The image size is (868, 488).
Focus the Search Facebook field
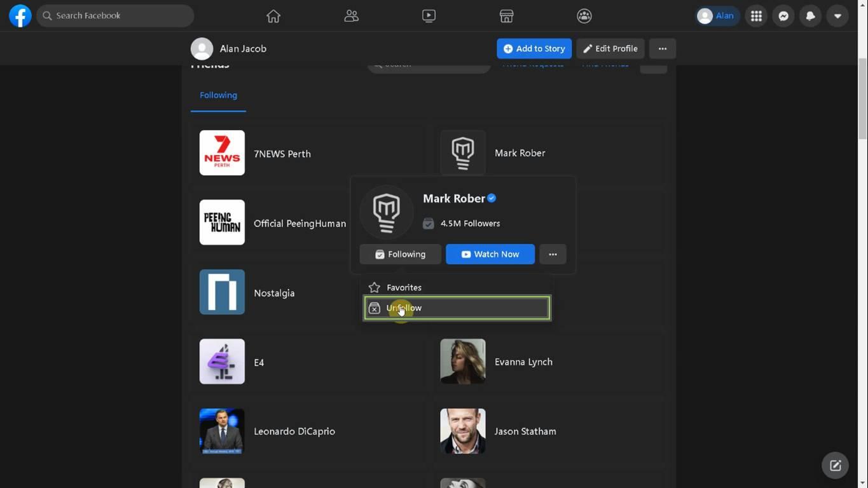[115, 16]
